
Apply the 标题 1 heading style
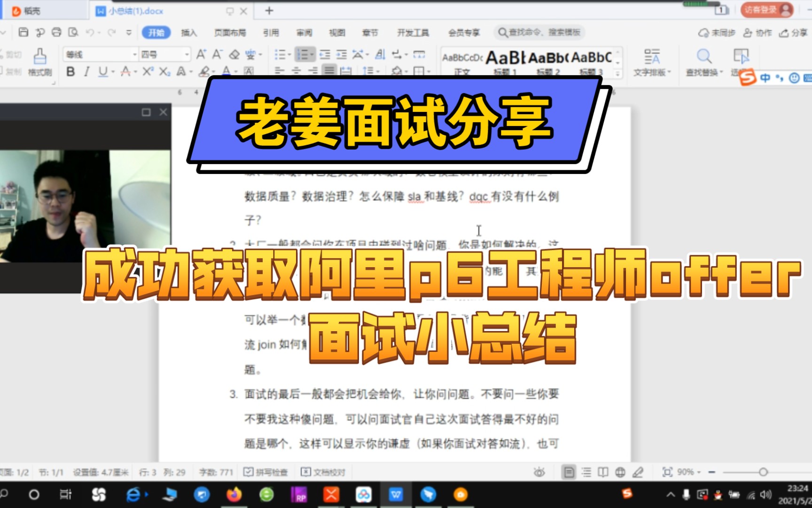point(505,61)
